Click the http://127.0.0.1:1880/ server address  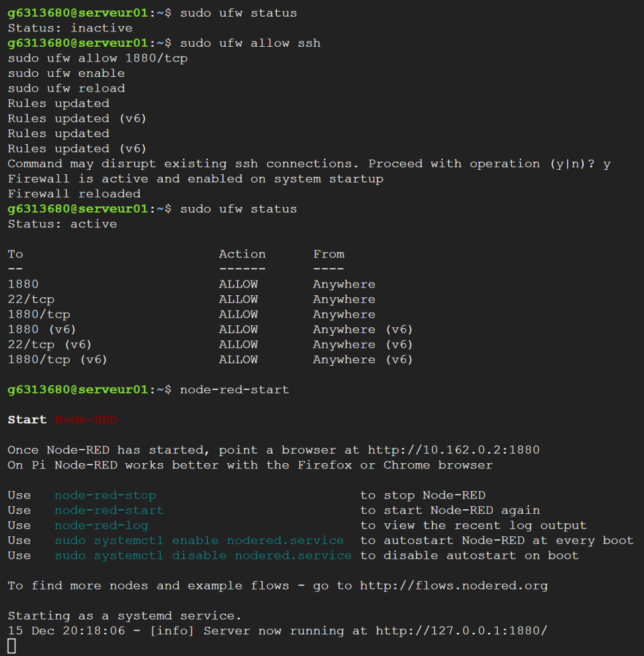461,631
